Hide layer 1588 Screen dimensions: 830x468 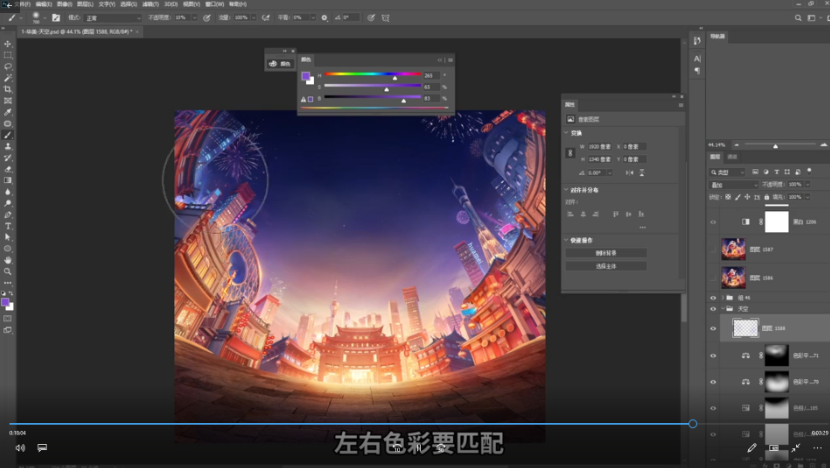click(x=713, y=328)
